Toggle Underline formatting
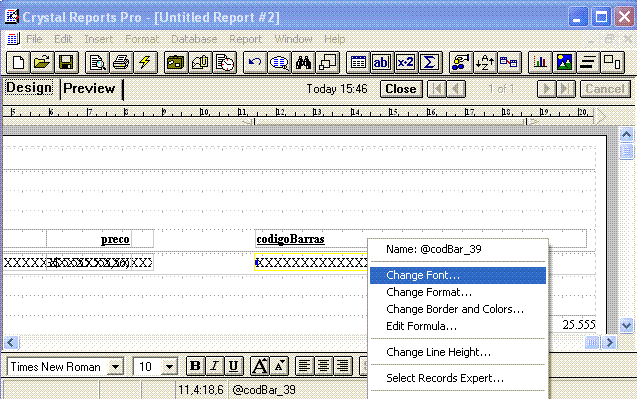This screenshot has width=637, height=399. pyautogui.click(x=234, y=366)
